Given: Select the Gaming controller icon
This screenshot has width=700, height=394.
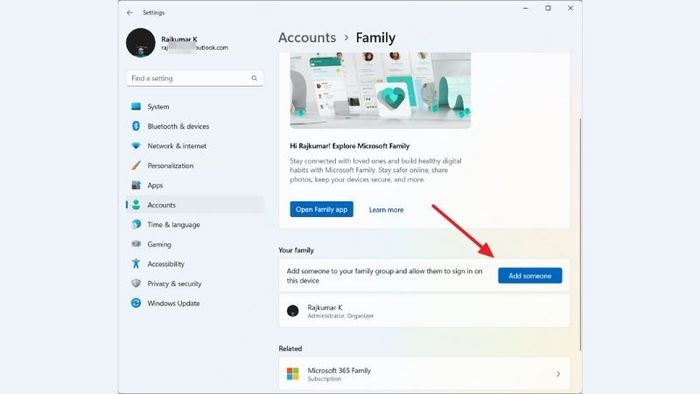Looking at the screenshot, I should pyautogui.click(x=136, y=244).
